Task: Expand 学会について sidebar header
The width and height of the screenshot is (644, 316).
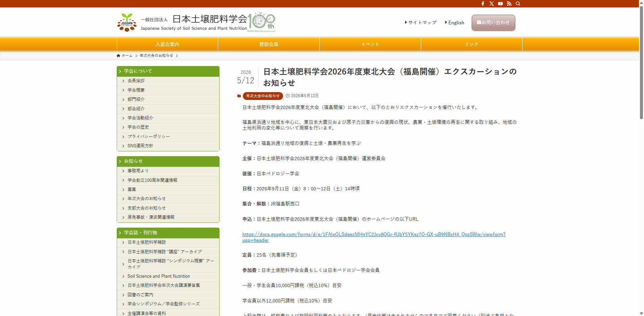Action: pyautogui.click(x=168, y=71)
